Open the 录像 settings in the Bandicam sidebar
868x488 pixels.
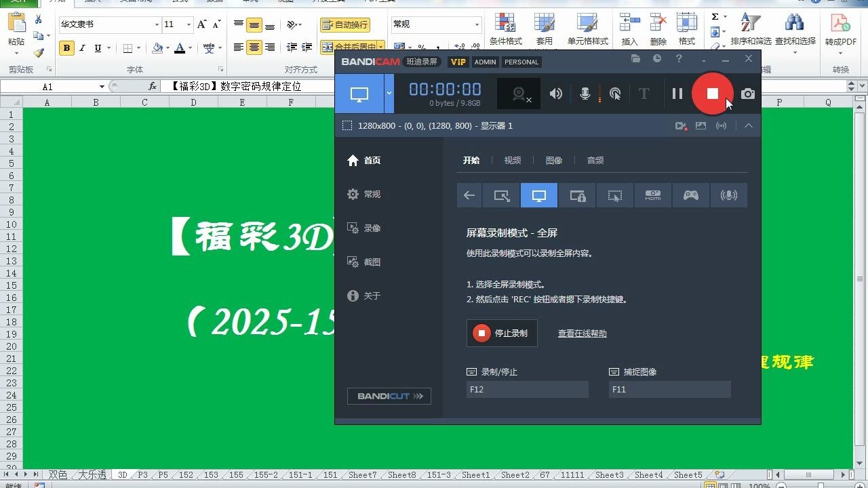(364, 228)
